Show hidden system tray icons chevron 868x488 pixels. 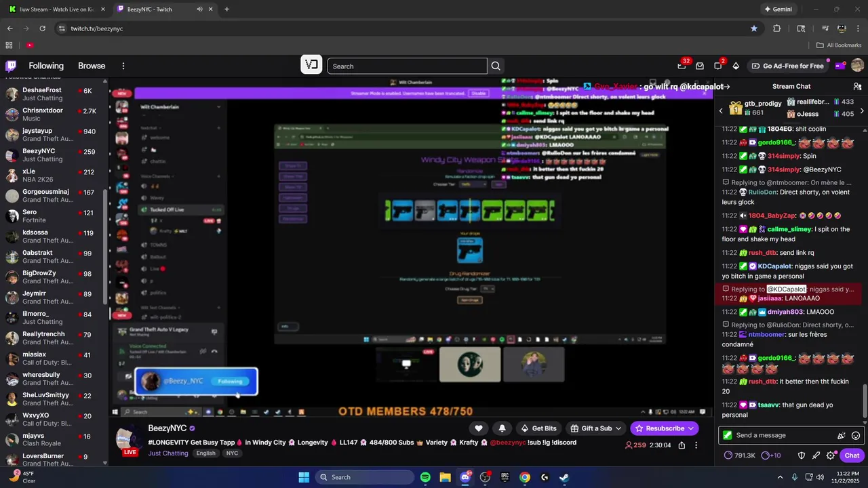point(780,477)
